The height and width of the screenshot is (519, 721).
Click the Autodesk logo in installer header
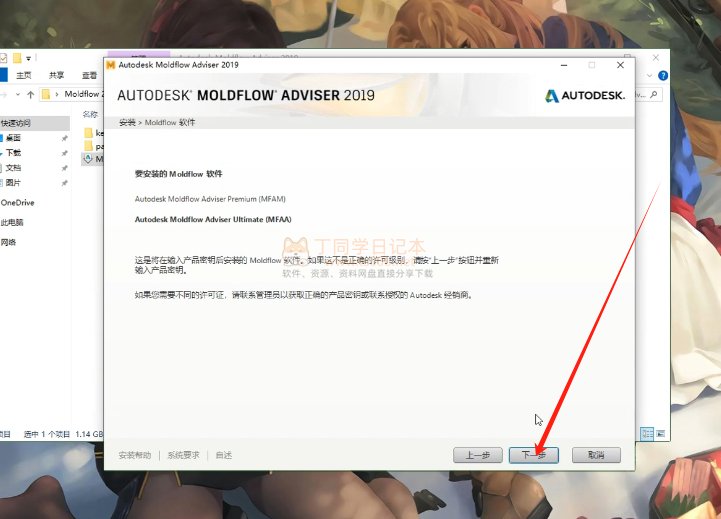585,96
